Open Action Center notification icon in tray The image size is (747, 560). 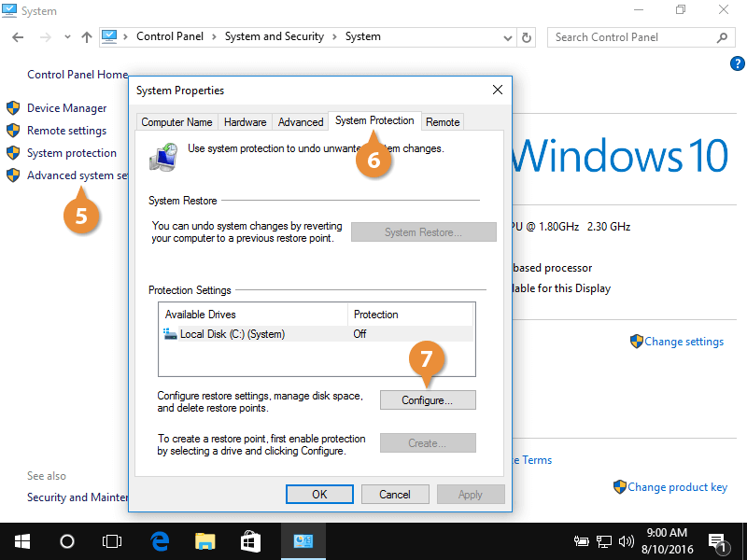pyautogui.click(x=718, y=540)
